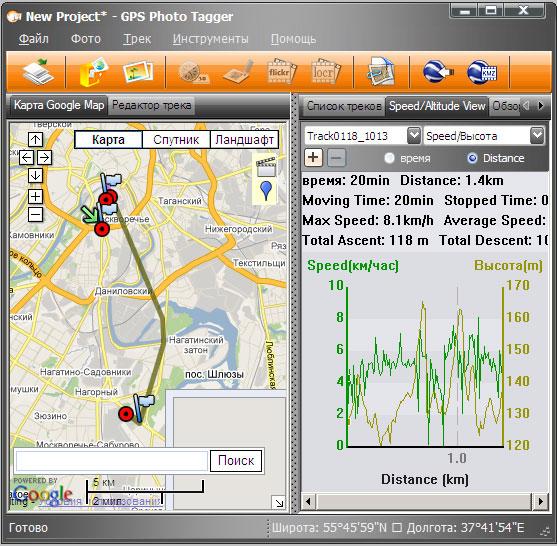Switch map to Ландшафт view
557x546 pixels.
tap(244, 140)
